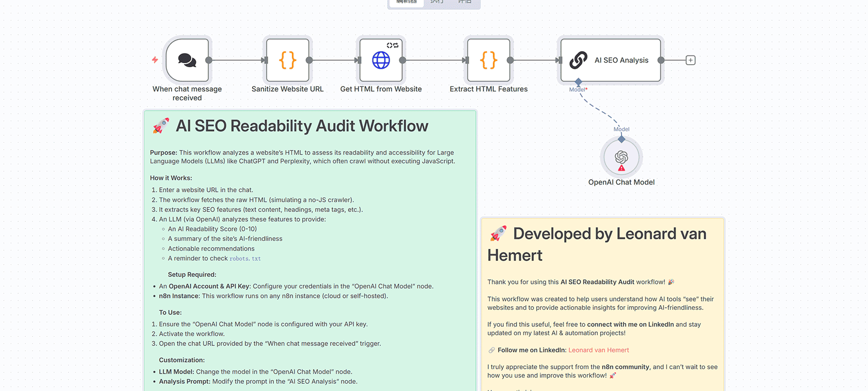The image size is (868, 391).
Task: Open the Leonard van Hemert LinkedIn link
Action: (x=598, y=350)
